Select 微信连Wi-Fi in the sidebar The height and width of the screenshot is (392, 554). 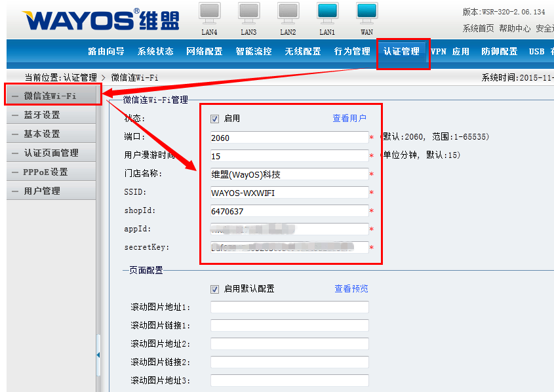(x=51, y=96)
